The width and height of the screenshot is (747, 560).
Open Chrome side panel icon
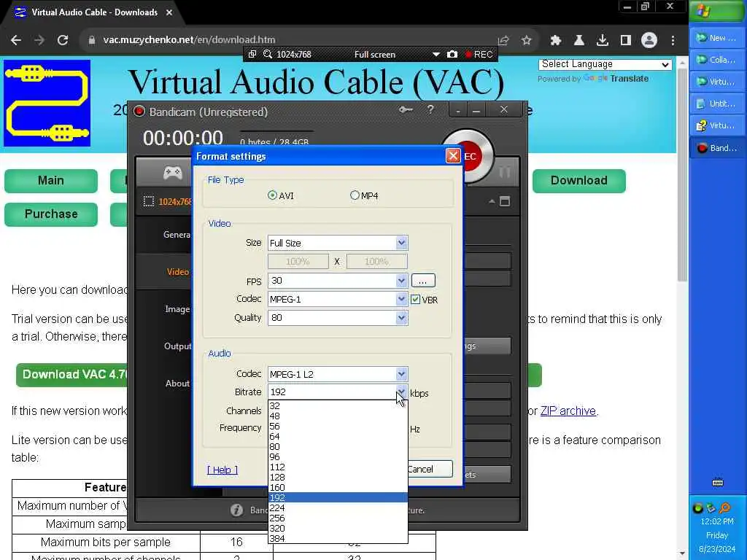click(x=625, y=41)
